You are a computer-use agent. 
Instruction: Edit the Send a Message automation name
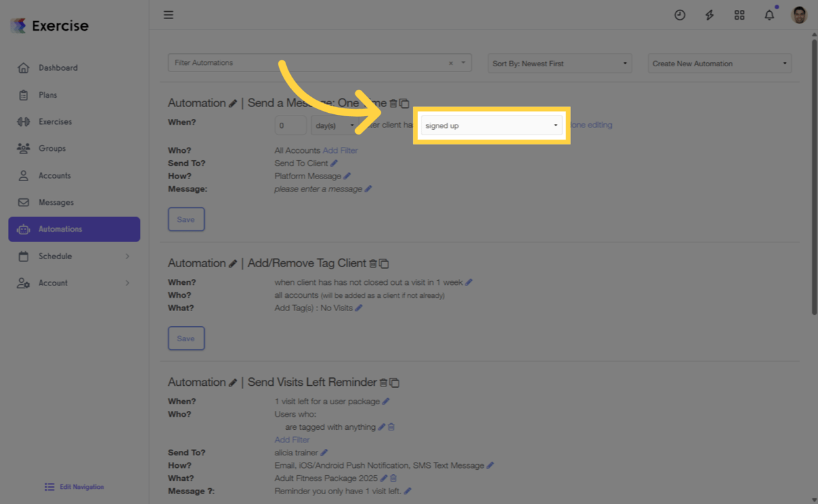pyautogui.click(x=232, y=103)
